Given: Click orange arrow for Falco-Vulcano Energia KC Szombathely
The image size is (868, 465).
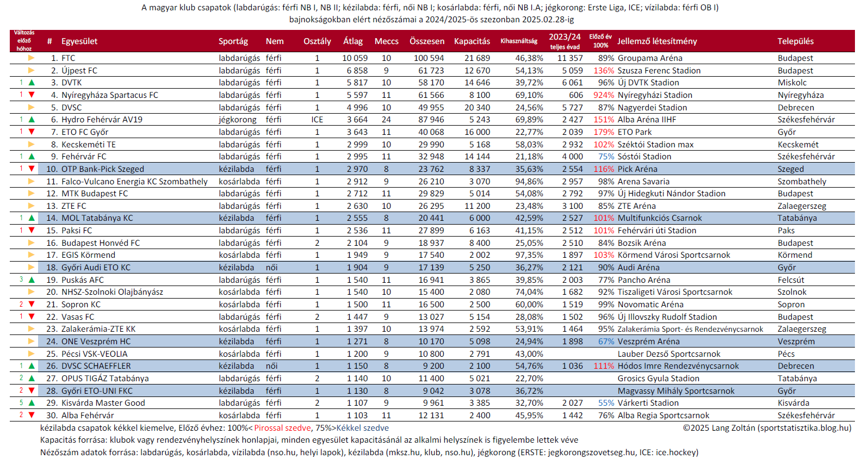Looking at the screenshot, I should (32, 181).
